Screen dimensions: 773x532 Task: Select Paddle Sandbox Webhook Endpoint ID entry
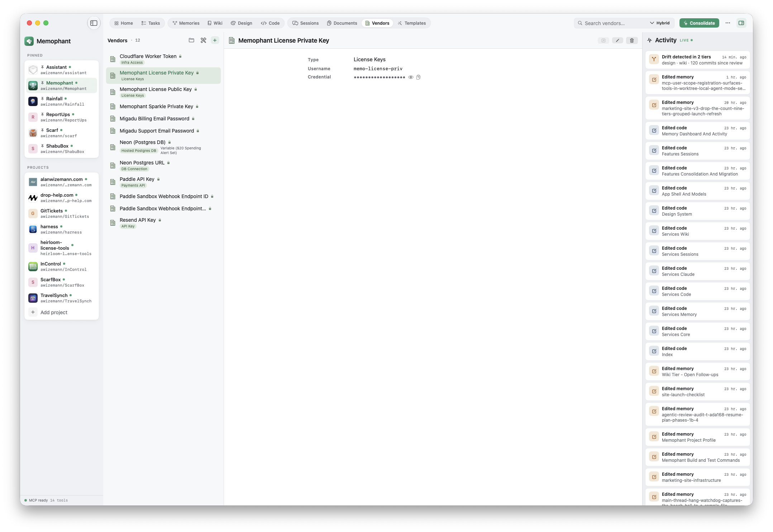pyautogui.click(x=163, y=196)
